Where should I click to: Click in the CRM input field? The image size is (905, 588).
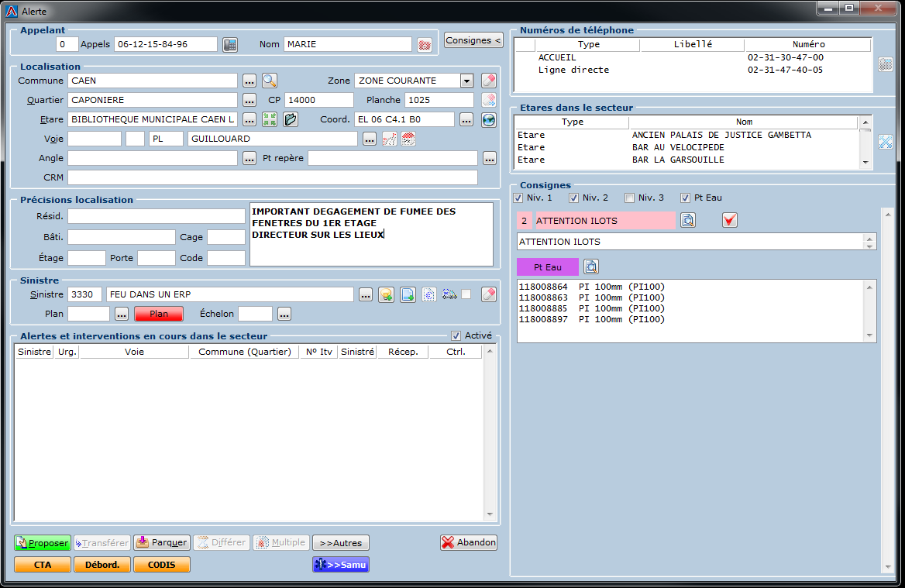coord(273,177)
